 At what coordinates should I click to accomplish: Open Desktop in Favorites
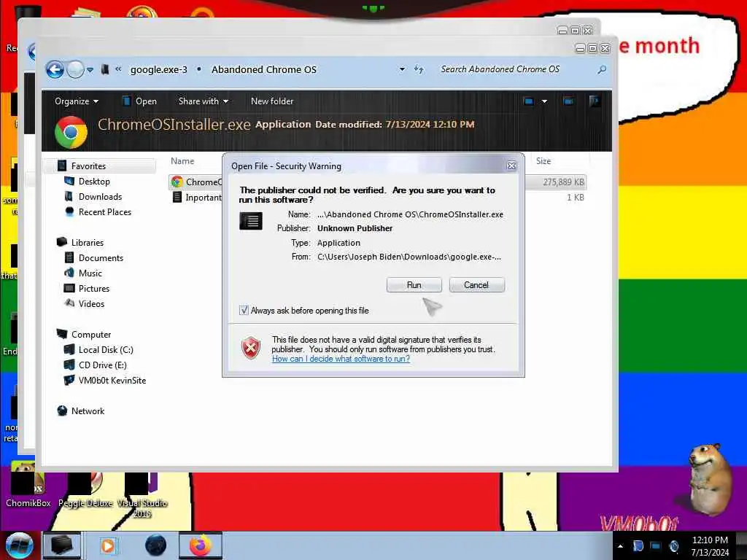[94, 182]
